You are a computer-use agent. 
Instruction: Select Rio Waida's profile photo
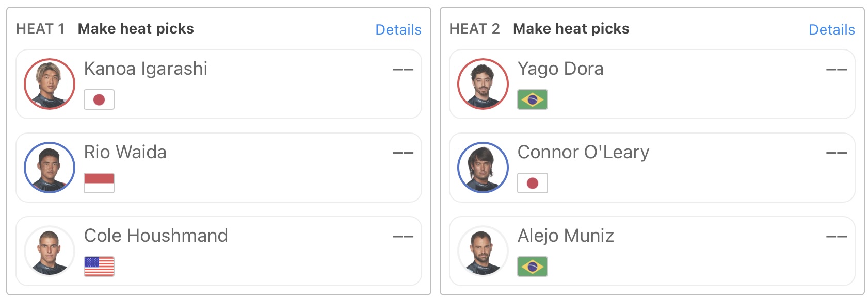(x=50, y=168)
